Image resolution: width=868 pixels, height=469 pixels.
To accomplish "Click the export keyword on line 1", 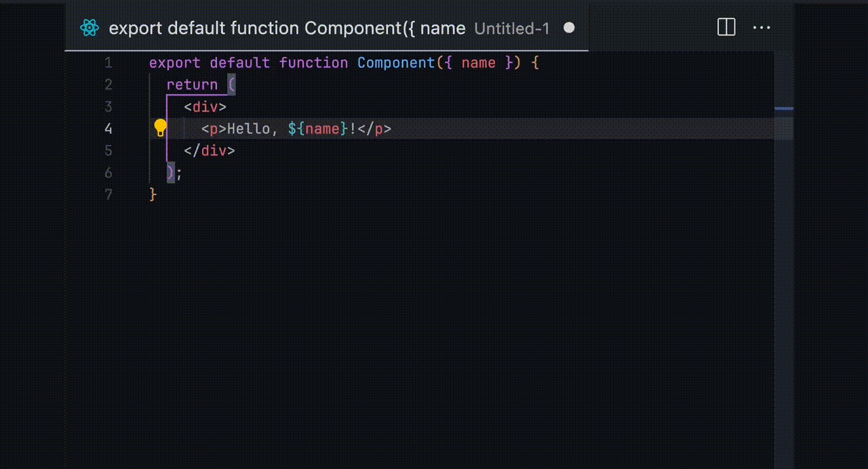I will (174, 63).
